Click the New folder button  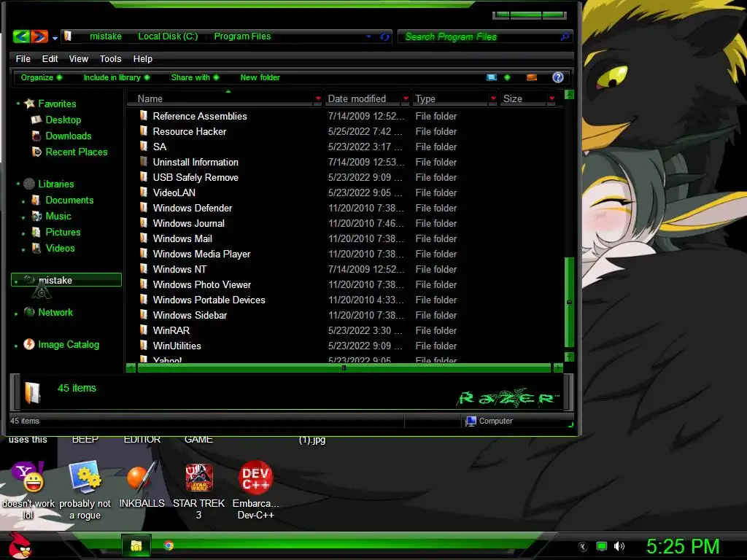260,77
